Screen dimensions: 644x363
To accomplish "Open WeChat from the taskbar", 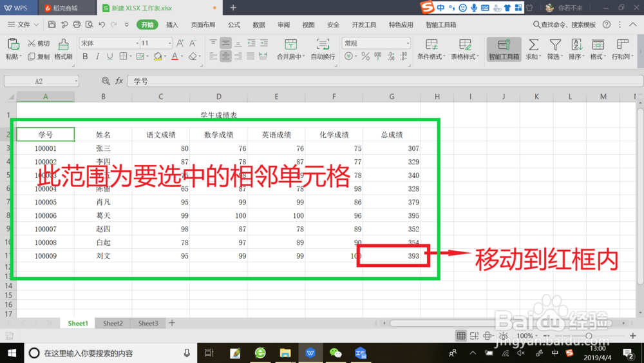I will 336,353.
